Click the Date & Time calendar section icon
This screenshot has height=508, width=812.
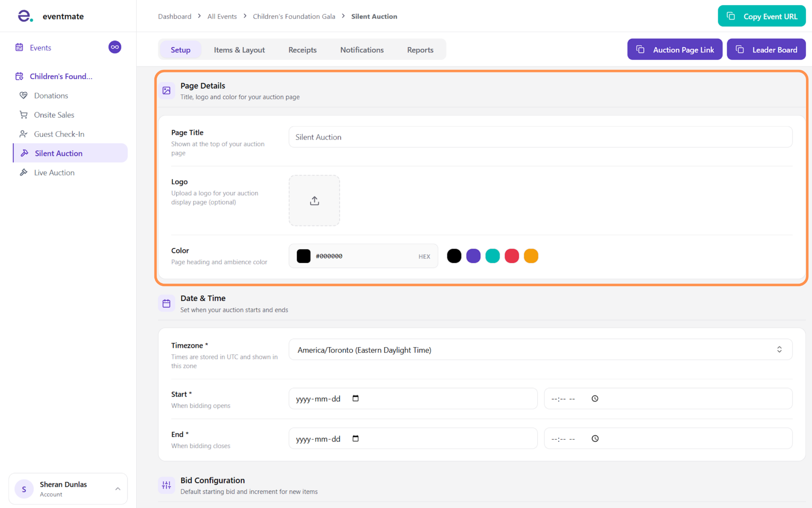(x=167, y=304)
